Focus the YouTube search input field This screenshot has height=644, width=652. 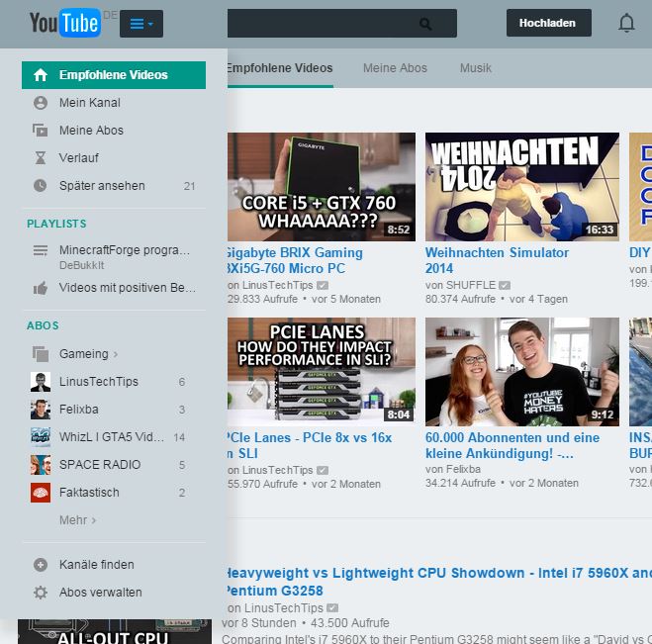341,24
